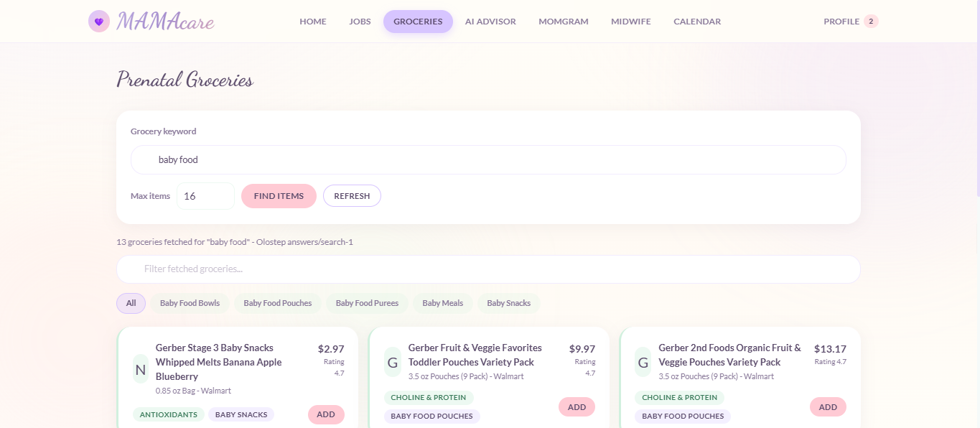Screen dimensions: 980x428
Task: Open the profile notification badge 2
Action: click(871, 22)
